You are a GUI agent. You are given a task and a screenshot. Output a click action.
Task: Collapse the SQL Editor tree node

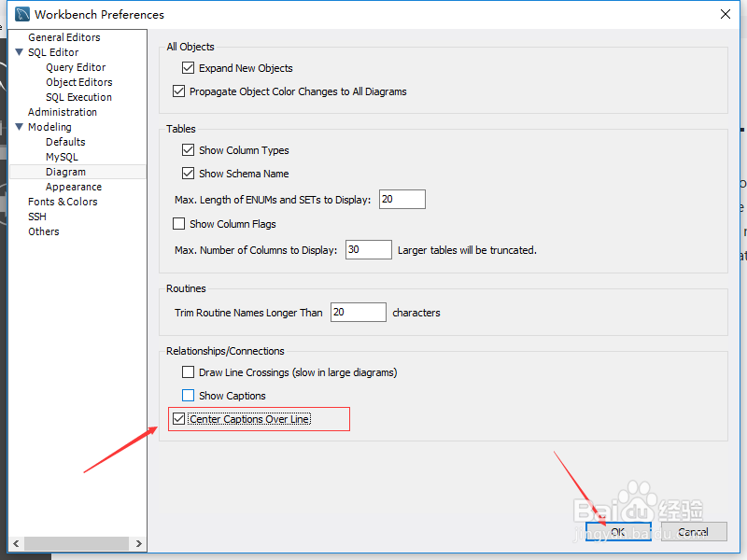[19, 52]
